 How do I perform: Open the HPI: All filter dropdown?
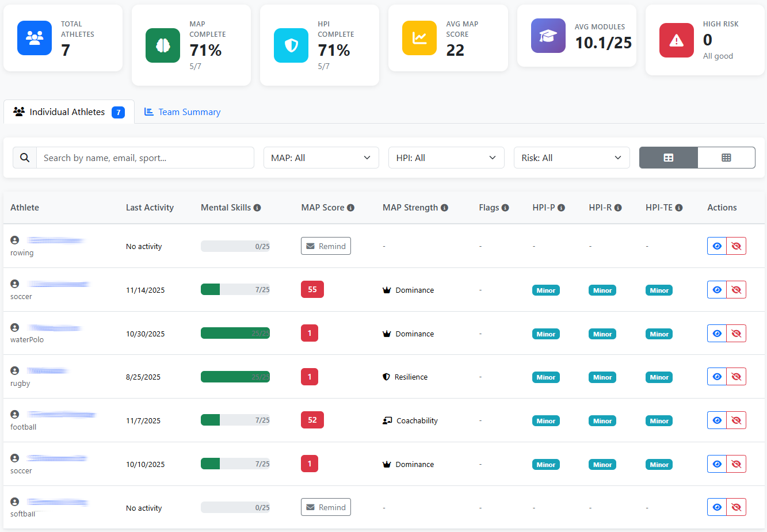[x=447, y=157]
